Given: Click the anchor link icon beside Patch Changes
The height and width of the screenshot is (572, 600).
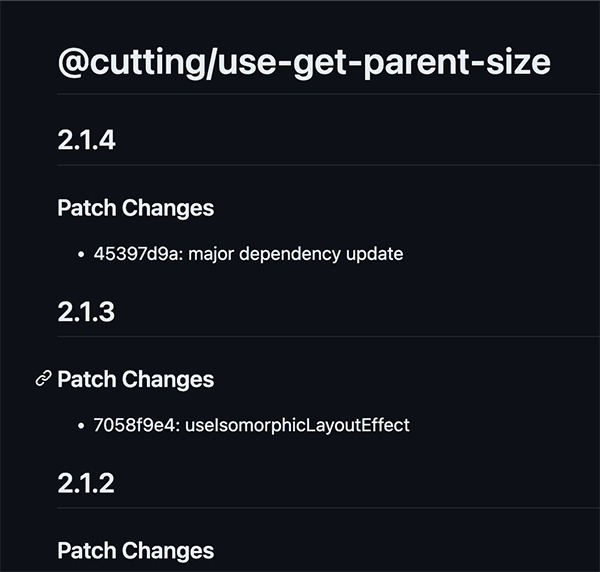Looking at the screenshot, I should pyautogui.click(x=43, y=379).
